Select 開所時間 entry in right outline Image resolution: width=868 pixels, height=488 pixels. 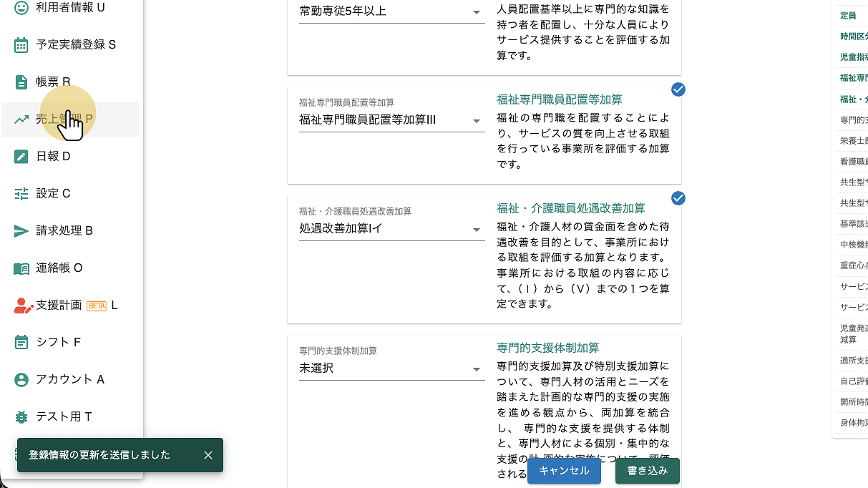point(852,402)
